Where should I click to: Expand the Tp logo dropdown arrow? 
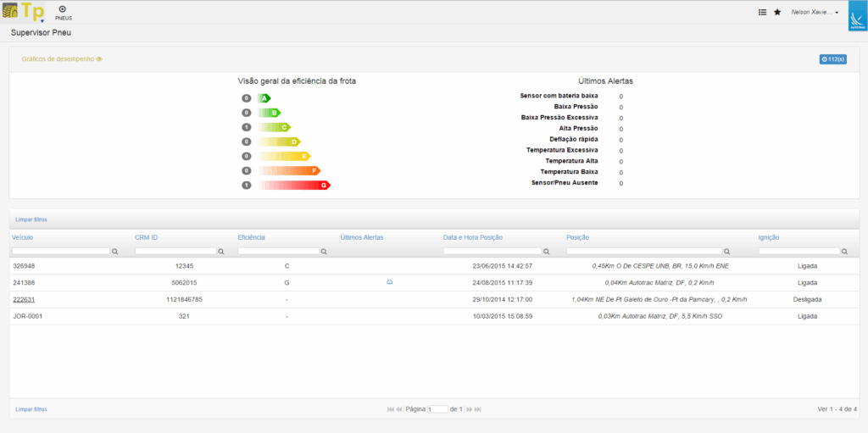43,19
